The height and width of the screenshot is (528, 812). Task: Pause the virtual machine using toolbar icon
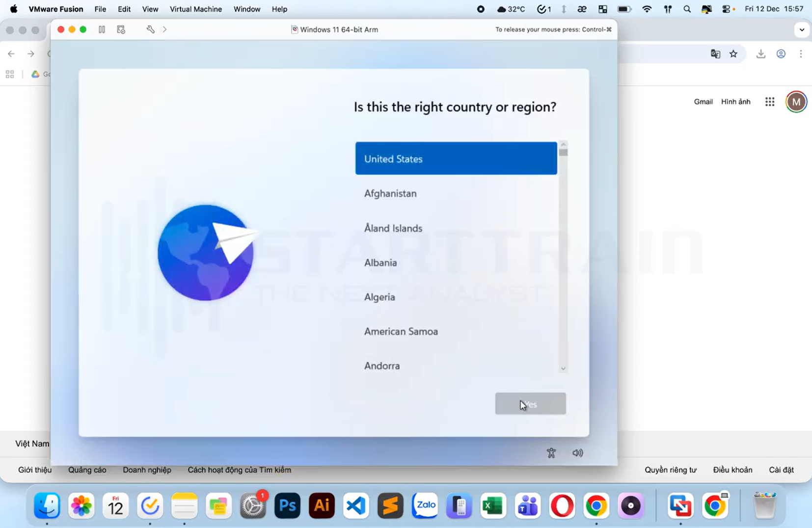[x=102, y=29]
